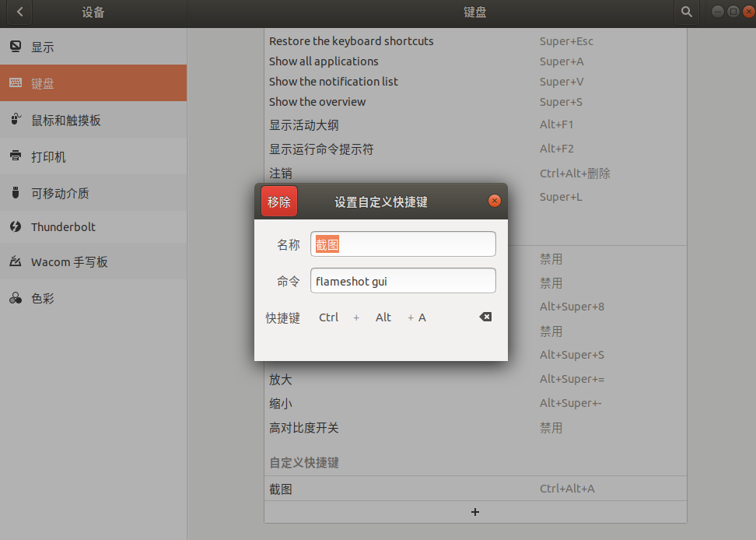Select 键盘 in the sidebar
The height and width of the screenshot is (540, 756).
point(93,83)
